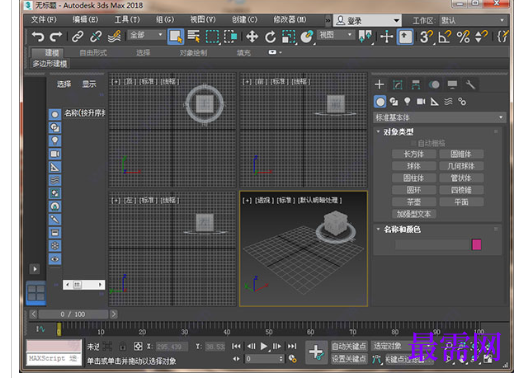Open the Hierarchy command panel tab
This screenshot has height=378, width=520.
coord(416,85)
